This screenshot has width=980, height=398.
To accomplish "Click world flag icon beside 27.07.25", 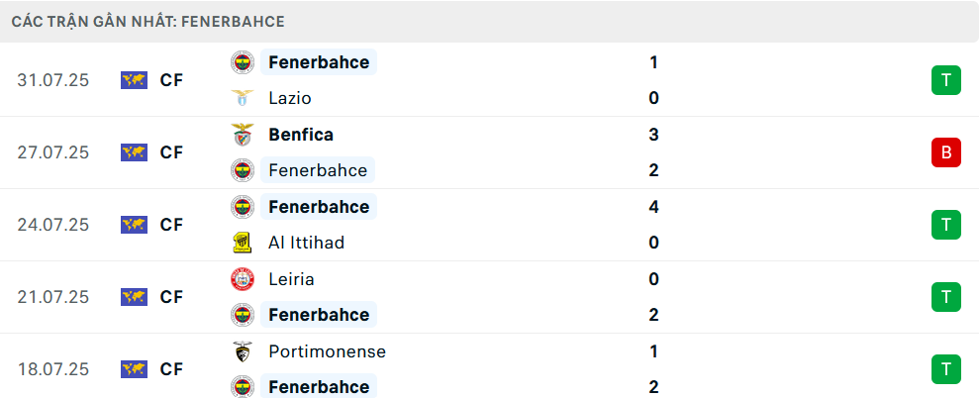I will [x=134, y=152].
